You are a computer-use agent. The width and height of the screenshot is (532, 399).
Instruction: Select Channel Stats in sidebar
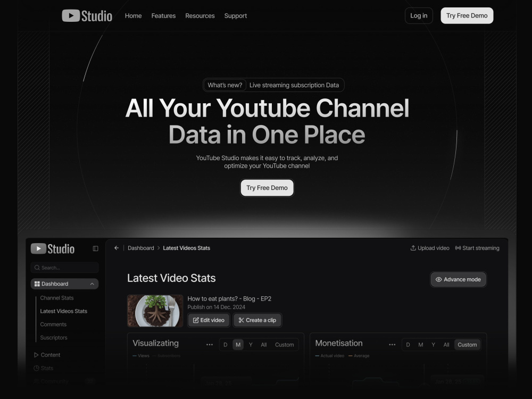click(x=57, y=297)
